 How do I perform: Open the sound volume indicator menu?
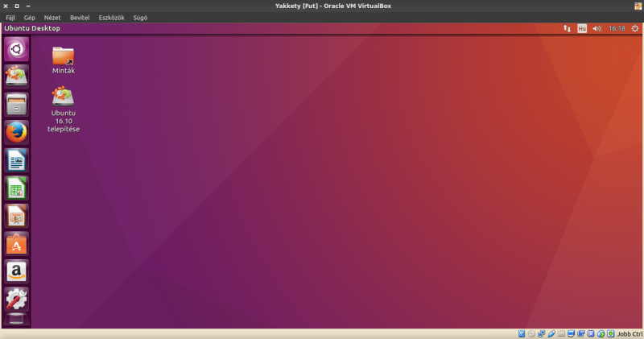(x=597, y=28)
